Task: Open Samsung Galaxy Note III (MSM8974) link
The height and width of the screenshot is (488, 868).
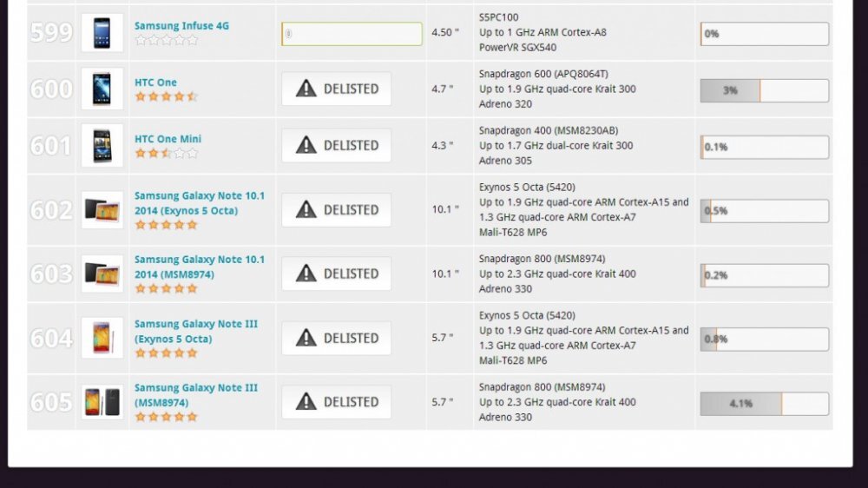Action: click(x=195, y=395)
